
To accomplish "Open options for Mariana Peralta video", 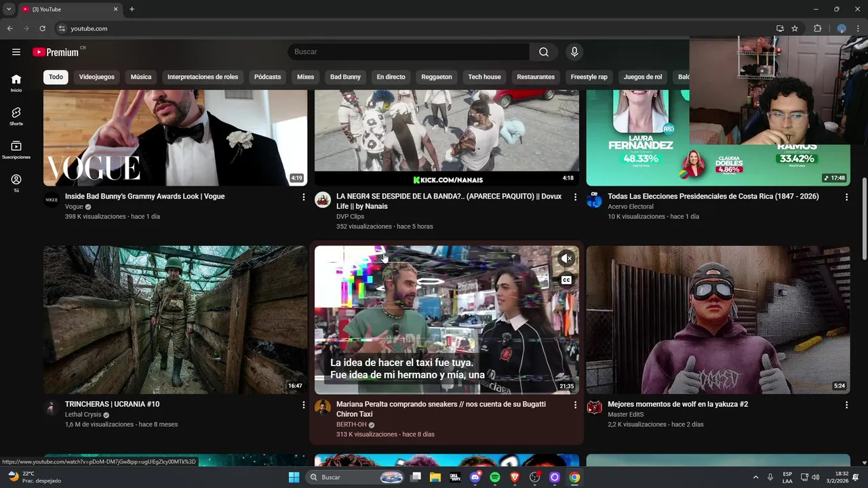I will 575,405.
